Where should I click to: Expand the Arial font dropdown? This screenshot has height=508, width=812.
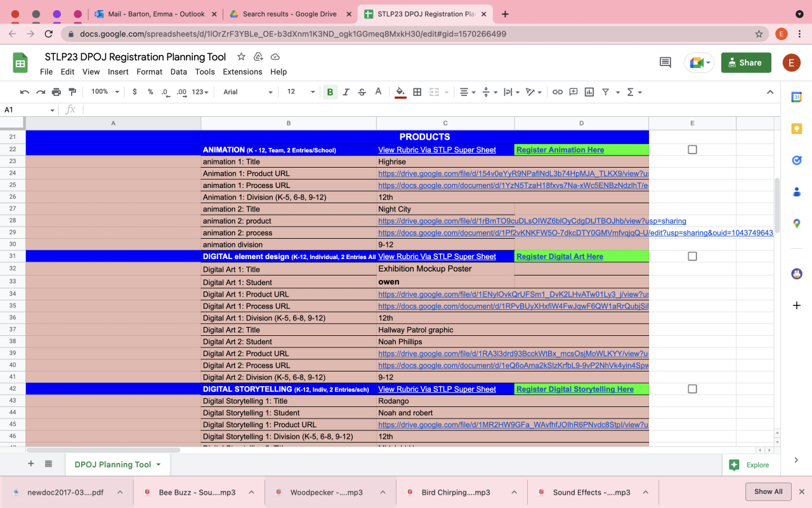tap(247, 92)
